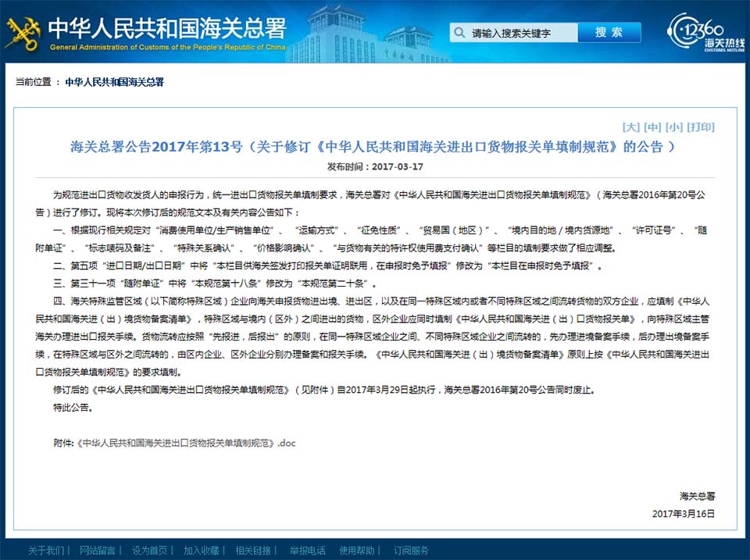Set font size to medium with [中]
750x560 pixels.
point(652,127)
